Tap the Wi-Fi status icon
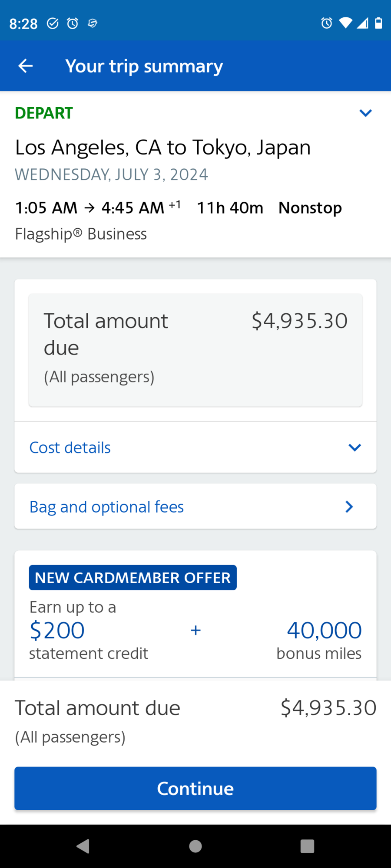 pos(345,23)
